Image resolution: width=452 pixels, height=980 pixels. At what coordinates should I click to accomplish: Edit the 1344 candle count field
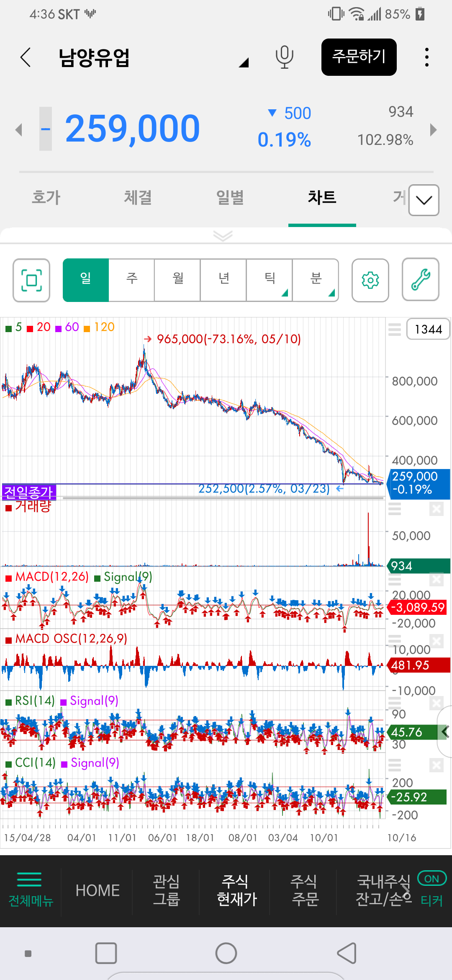428,329
